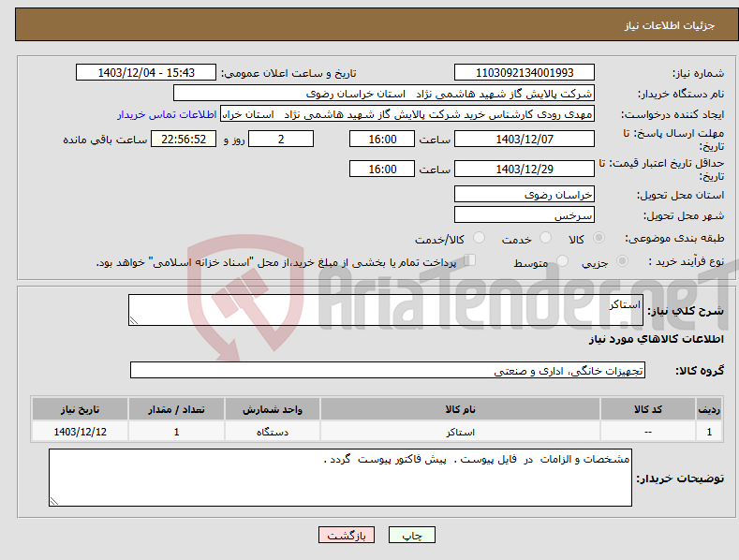The image size is (739, 560).
Task: Click the label شماره نیاز
Action: coord(698,73)
